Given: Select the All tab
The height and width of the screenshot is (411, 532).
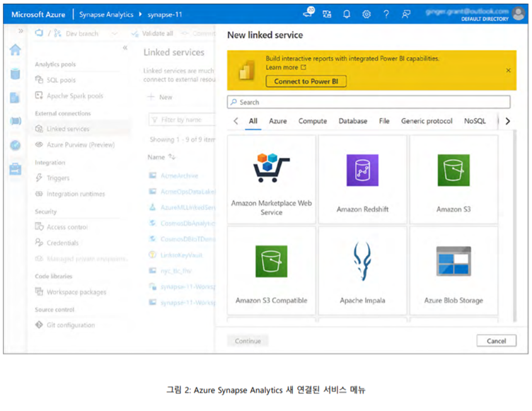Looking at the screenshot, I should [x=253, y=121].
